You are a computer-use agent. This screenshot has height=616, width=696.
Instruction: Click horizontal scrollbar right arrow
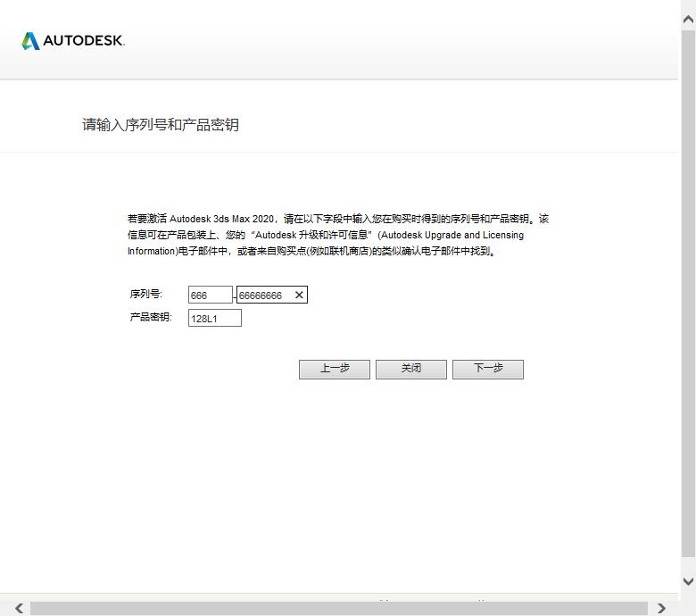tap(661, 608)
